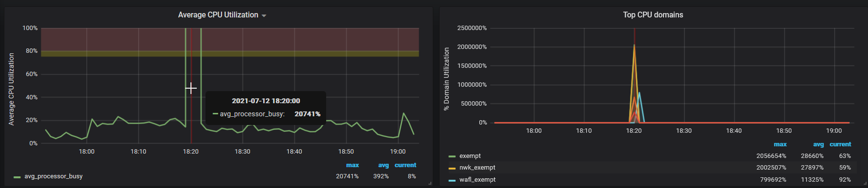Click the 18:40 tick in Top CPU domains chart
This screenshot has height=188, width=868.
click(734, 131)
